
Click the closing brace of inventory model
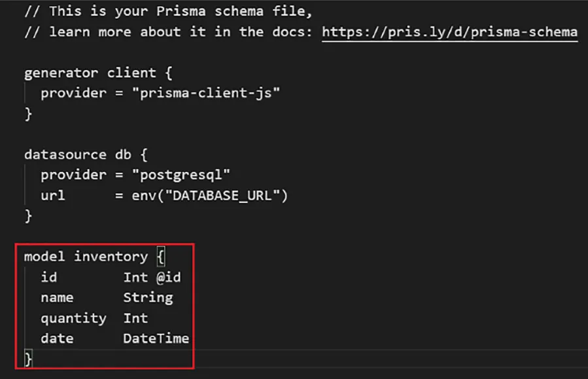pos(28,358)
